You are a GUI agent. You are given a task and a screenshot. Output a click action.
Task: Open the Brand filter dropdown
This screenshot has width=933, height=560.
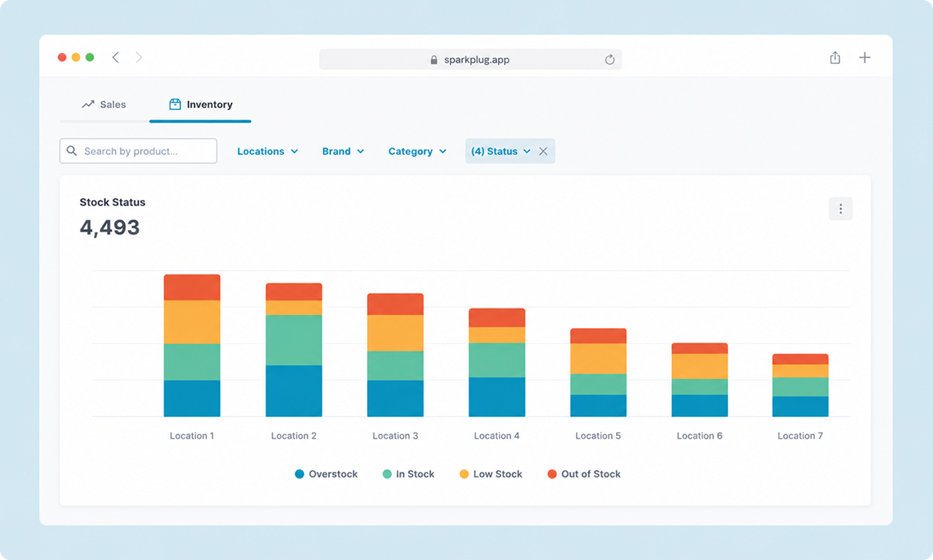click(x=343, y=151)
